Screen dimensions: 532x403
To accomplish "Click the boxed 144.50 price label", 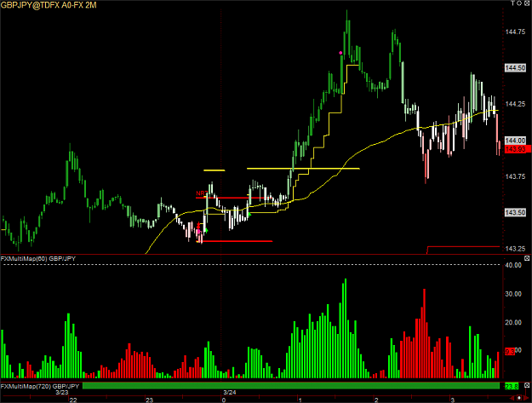I will click(515, 68).
